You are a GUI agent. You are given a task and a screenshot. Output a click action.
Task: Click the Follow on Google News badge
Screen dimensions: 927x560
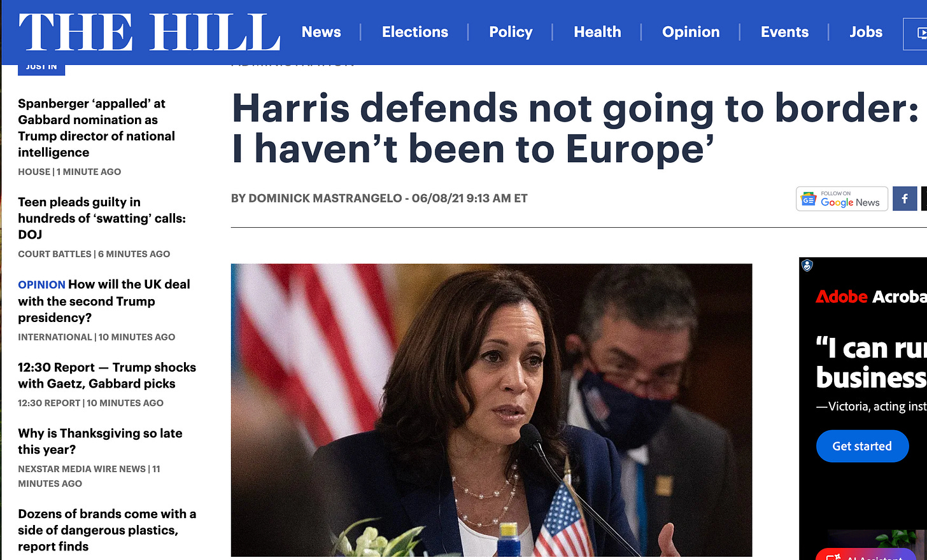(x=842, y=199)
